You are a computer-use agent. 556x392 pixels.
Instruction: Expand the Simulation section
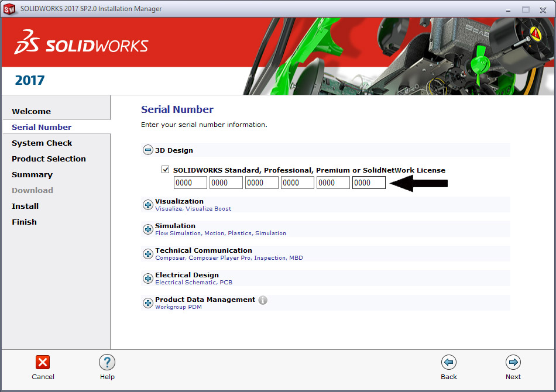point(148,229)
